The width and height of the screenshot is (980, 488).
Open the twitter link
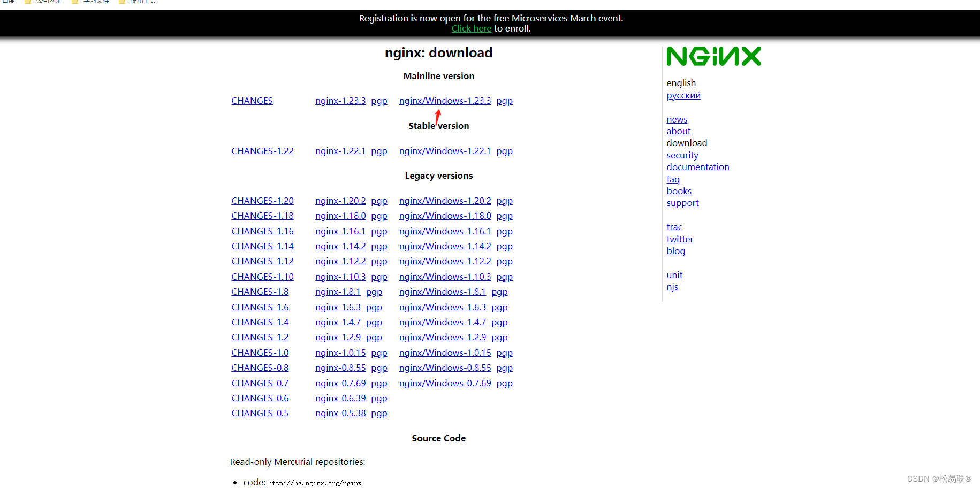(680, 239)
